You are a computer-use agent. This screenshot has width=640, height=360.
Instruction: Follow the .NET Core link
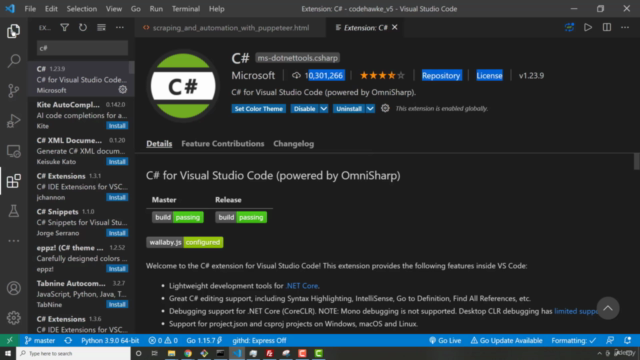pos(302,286)
